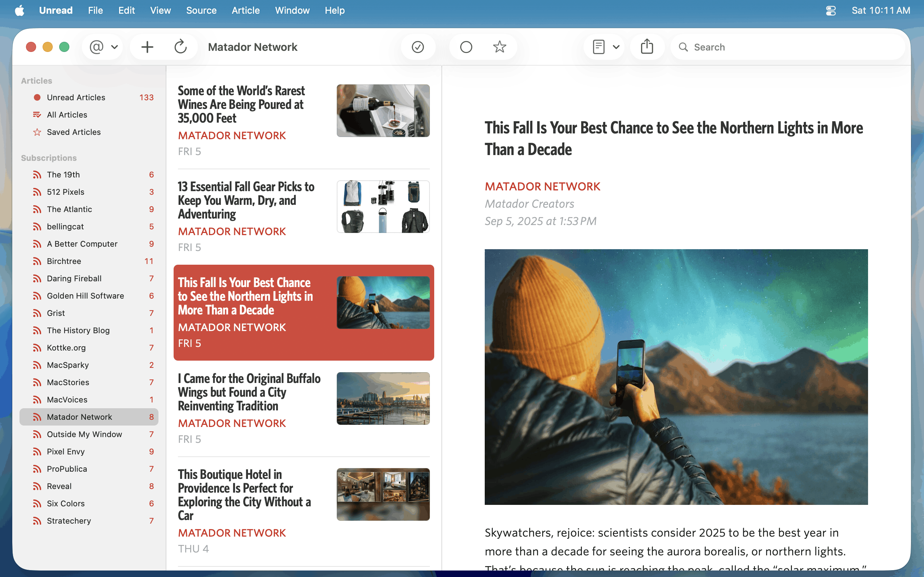Screen dimensions: 924x577
Task: Open the share icon in toolbar
Action: [x=647, y=47]
